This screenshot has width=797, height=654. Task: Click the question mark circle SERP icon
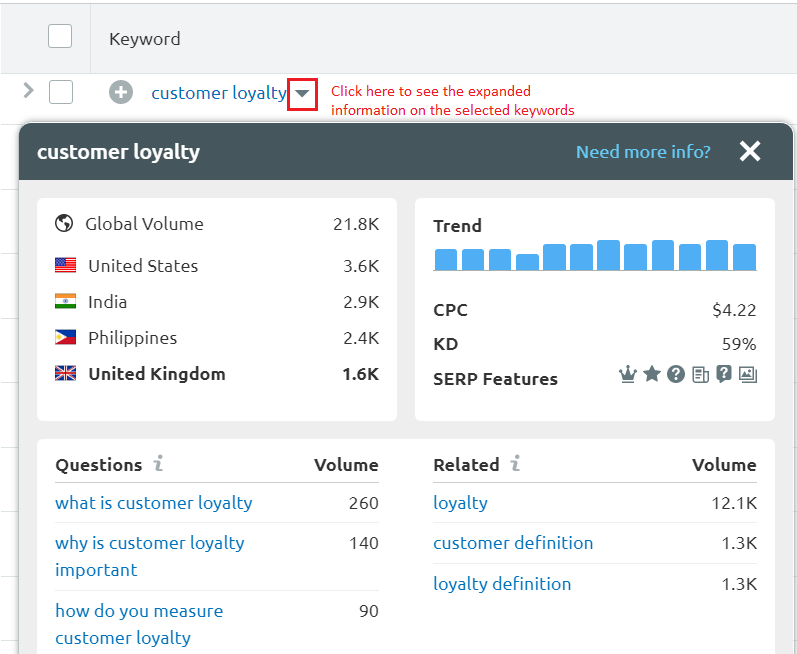click(x=676, y=374)
